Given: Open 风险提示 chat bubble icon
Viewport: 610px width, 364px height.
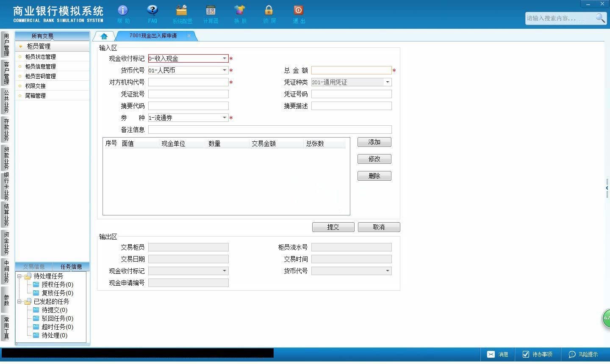Looking at the screenshot, I should 572,354.
